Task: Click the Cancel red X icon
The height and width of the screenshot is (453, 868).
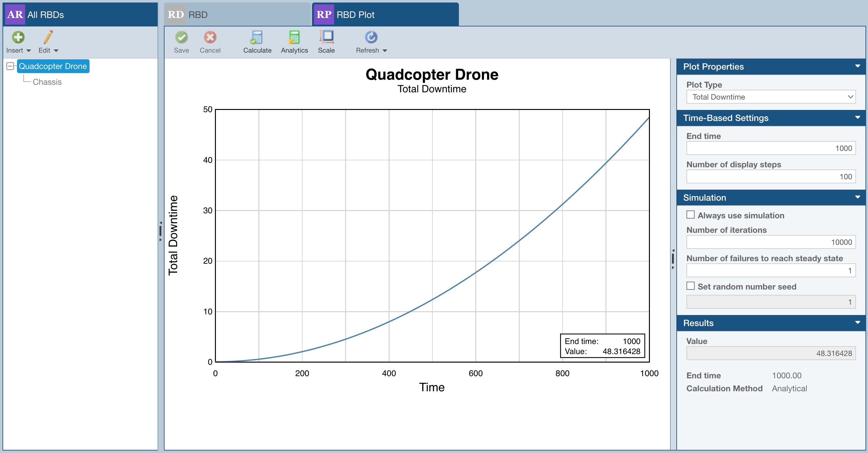Action: [x=210, y=37]
